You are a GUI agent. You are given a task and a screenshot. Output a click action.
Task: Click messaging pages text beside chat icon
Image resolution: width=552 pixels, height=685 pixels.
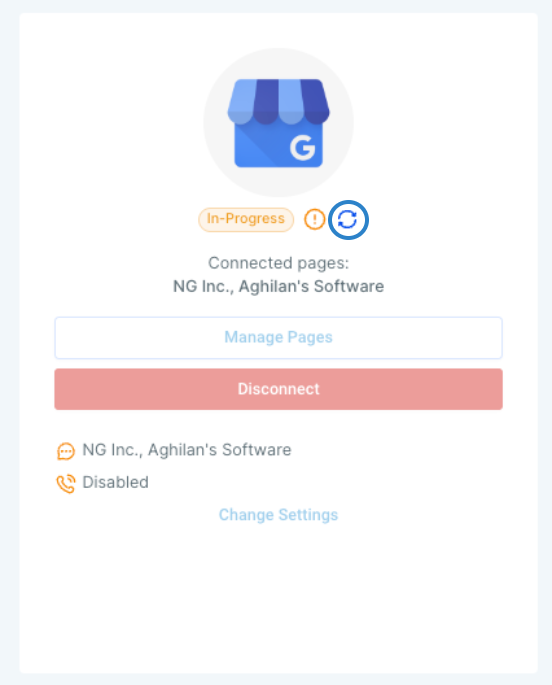click(187, 450)
